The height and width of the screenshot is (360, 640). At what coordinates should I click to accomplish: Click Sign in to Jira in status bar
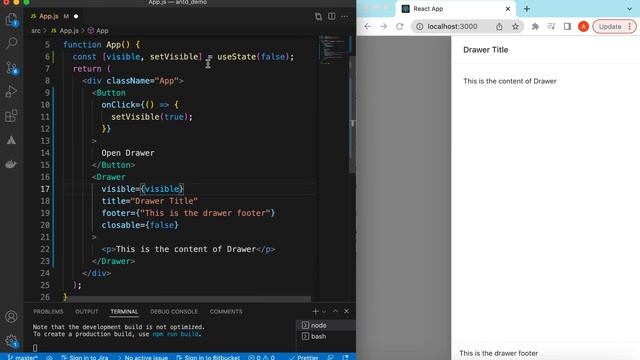tap(85, 357)
